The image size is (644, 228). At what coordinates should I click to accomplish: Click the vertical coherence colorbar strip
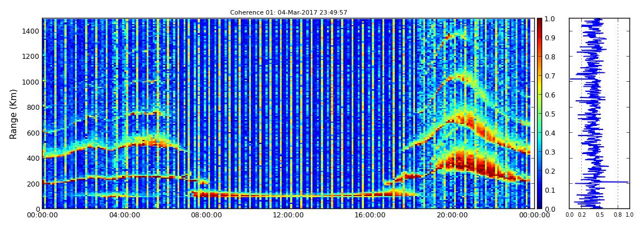pyautogui.click(x=539, y=113)
